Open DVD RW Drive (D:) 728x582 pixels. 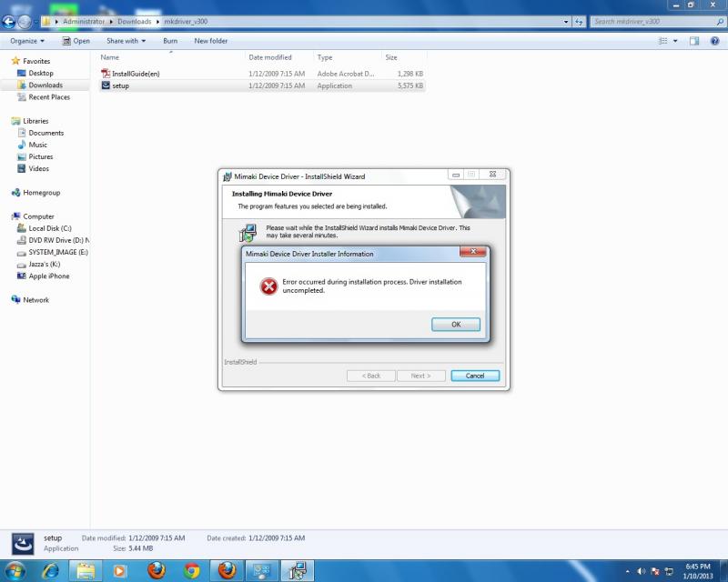[54, 240]
